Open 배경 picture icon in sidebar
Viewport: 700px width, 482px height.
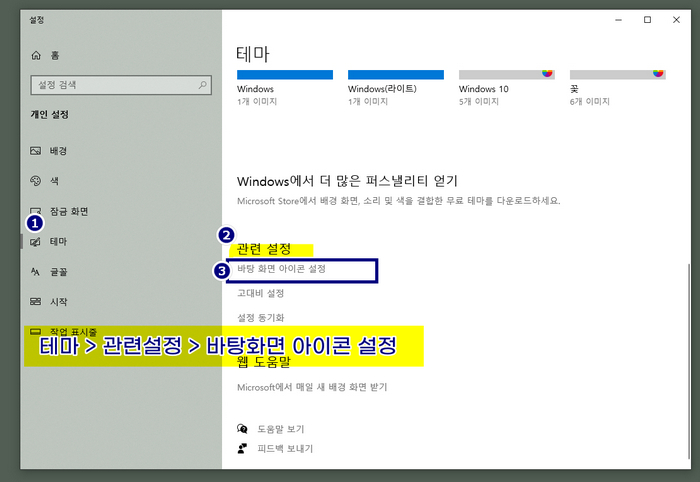tap(35, 151)
